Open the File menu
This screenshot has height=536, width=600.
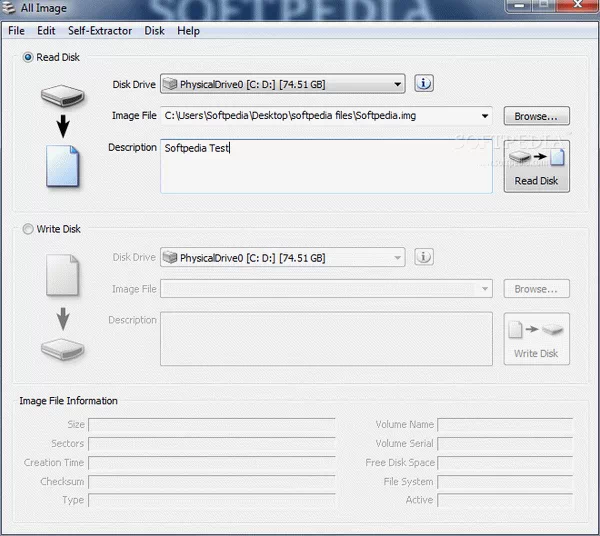tap(16, 31)
